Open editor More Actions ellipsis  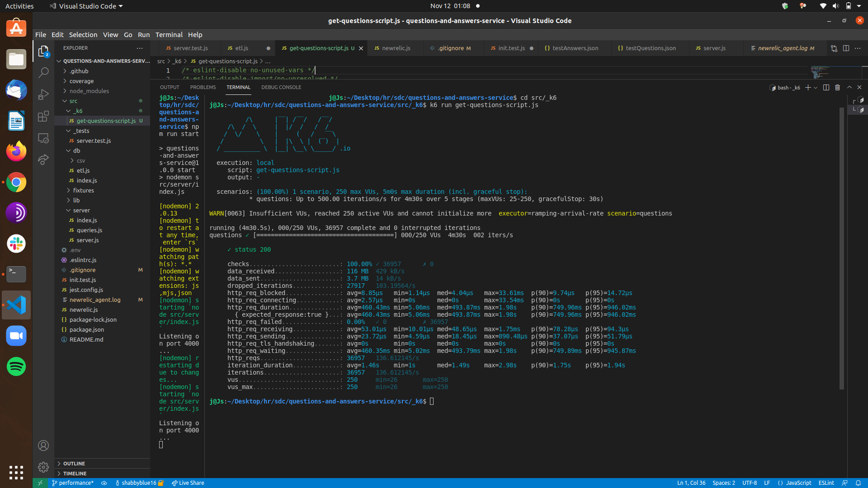pyautogui.click(x=858, y=48)
